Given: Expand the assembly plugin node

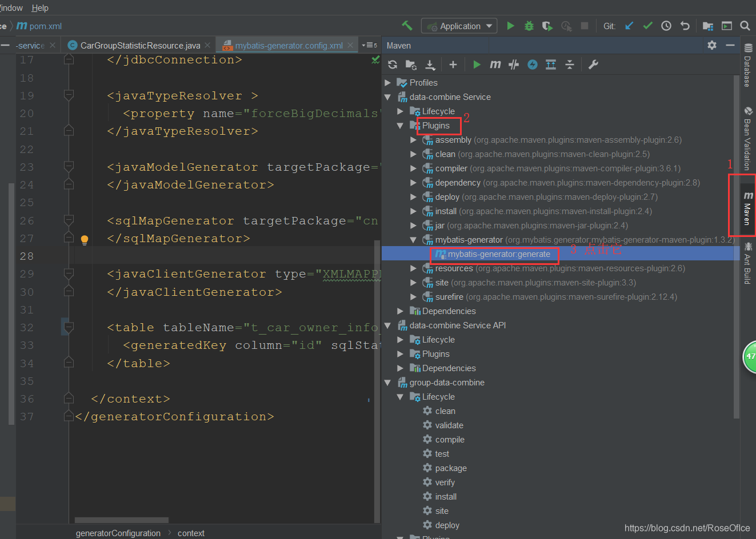Looking at the screenshot, I should tap(413, 140).
